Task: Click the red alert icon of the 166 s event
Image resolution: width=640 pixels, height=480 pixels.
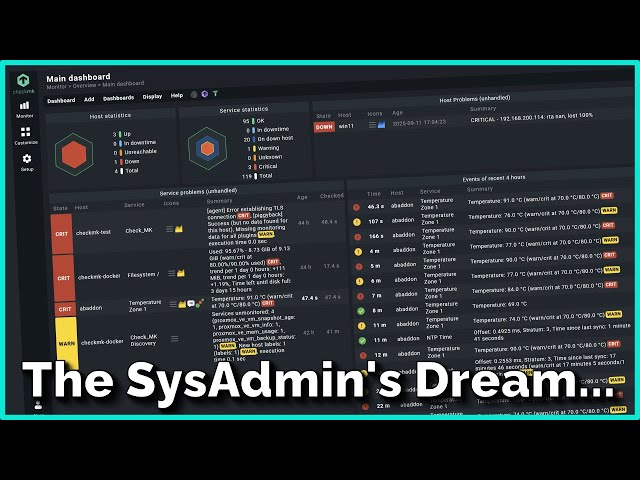Action: 358,237
